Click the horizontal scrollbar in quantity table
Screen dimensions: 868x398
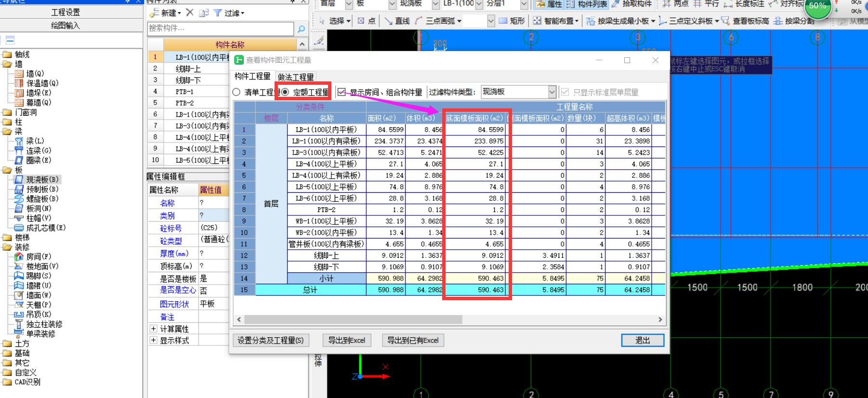[x=353, y=319]
